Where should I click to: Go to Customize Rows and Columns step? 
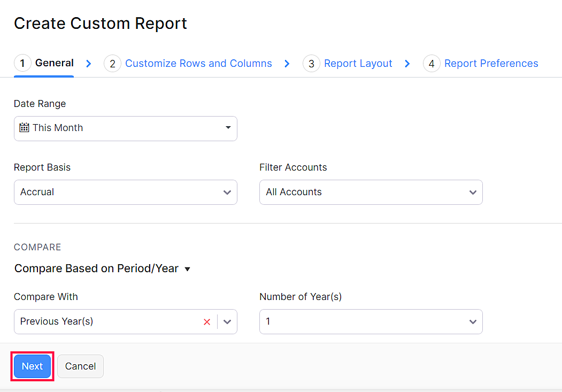(198, 64)
